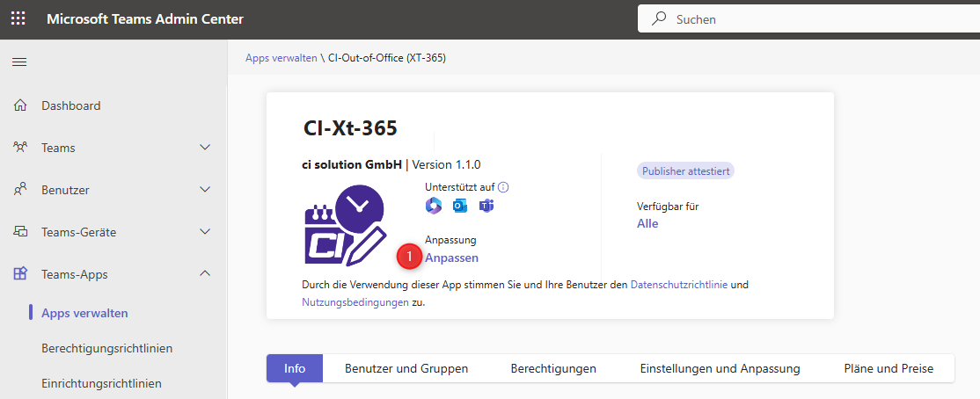The height and width of the screenshot is (399, 980).
Task: Open the Datenschutzrichtlinie link
Action: click(678, 285)
